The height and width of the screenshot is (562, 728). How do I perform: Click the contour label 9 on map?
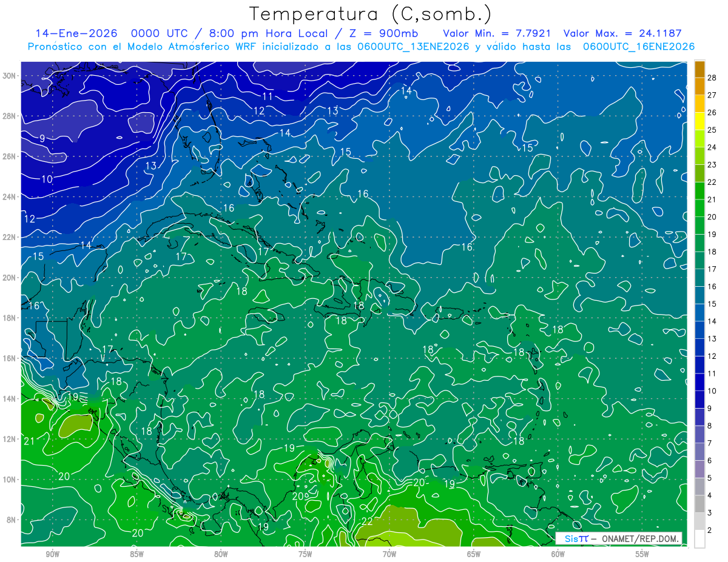pos(42,139)
